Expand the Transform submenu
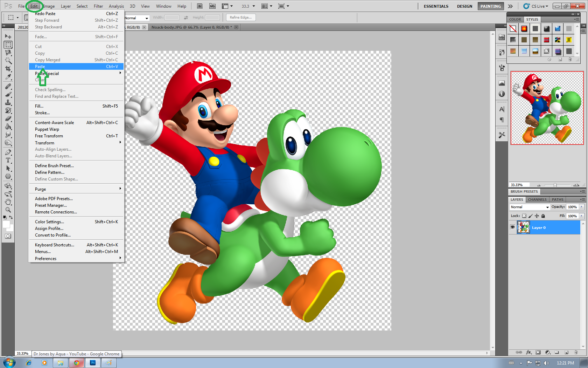This screenshot has height=368, width=588. pyautogui.click(x=76, y=143)
